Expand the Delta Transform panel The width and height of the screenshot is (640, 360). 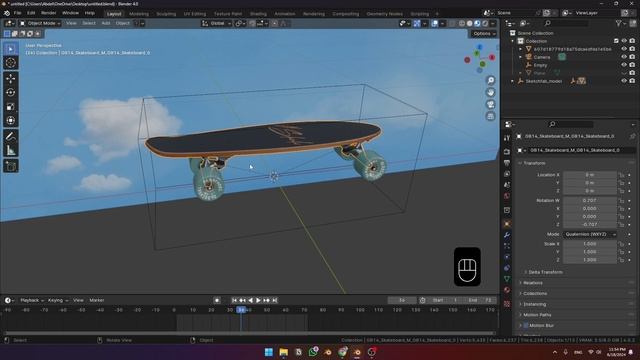(545, 272)
